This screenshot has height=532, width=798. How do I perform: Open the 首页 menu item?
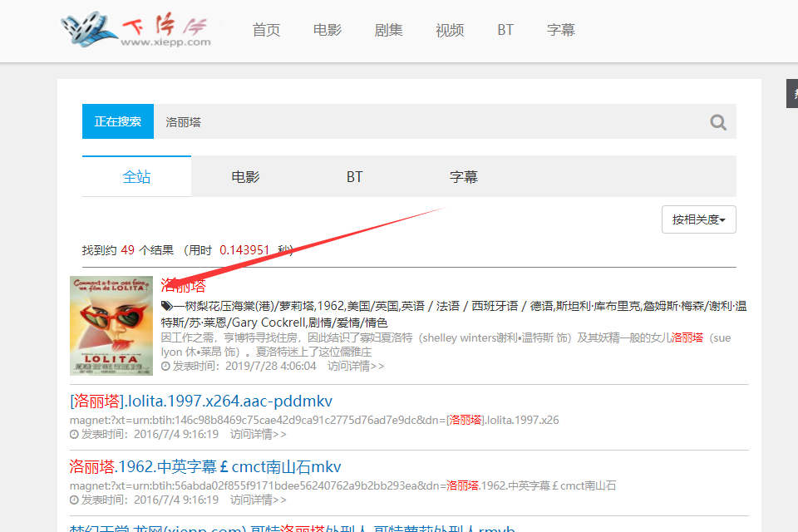tap(266, 29)
